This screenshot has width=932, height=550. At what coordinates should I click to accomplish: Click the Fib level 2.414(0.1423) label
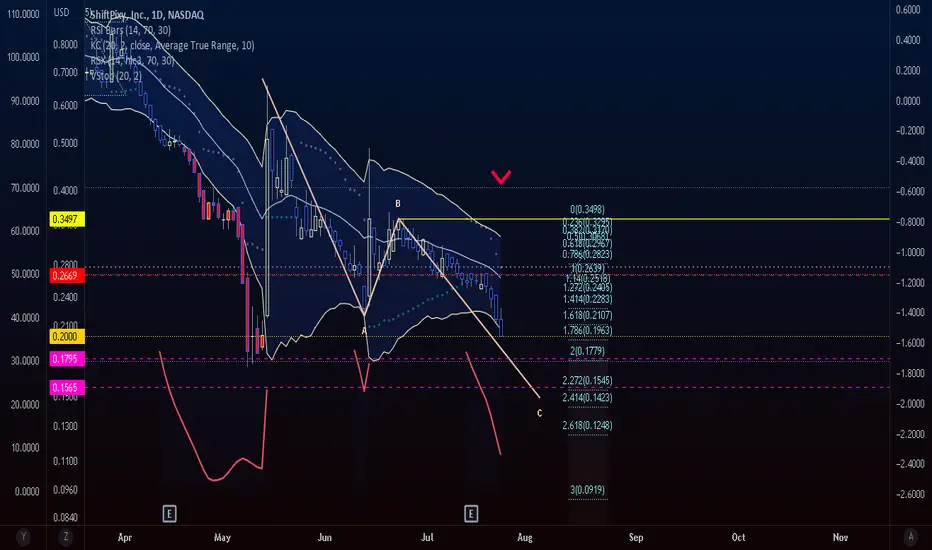click(x=587, y=398)
